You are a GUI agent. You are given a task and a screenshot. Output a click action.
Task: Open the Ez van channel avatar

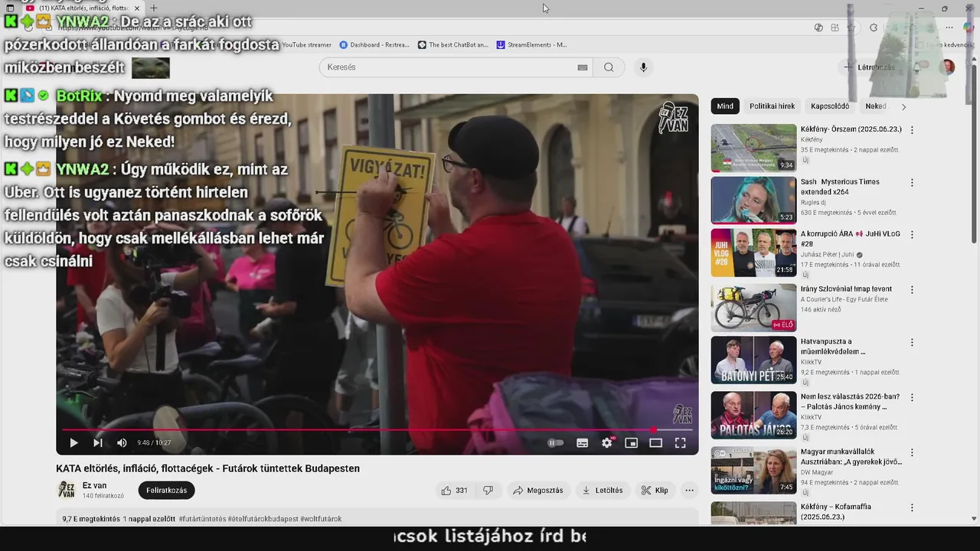(67, 491)
